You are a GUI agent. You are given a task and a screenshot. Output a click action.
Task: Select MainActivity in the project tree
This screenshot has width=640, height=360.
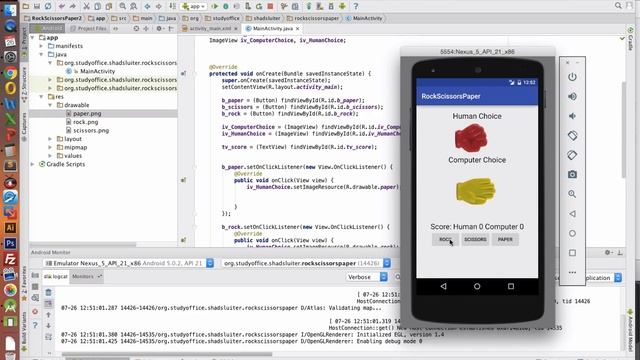[x=97, y=71]
